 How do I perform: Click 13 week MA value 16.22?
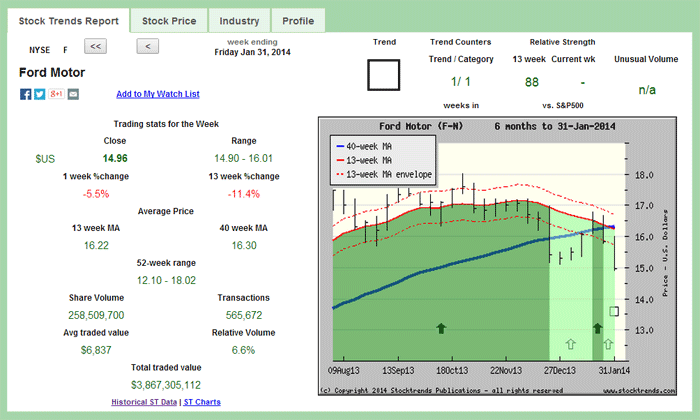[x=96, y=245]
